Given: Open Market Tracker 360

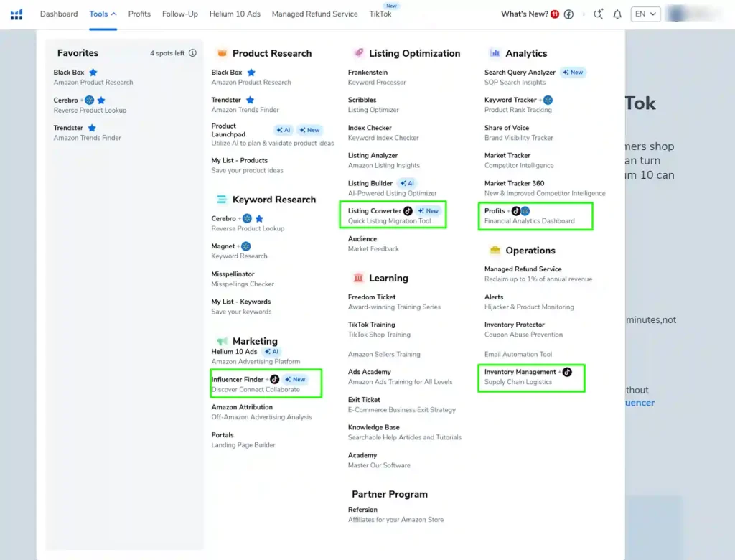Looking at the screenshot, I should point(545,188).
